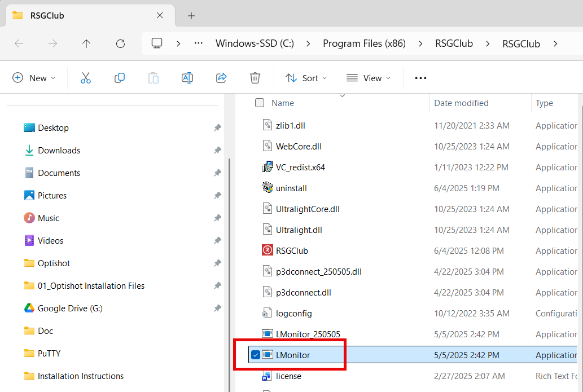Click the Cut scissors icon
Image resolution: width=583 pixels, height=392 pixels.
(86, 78)
